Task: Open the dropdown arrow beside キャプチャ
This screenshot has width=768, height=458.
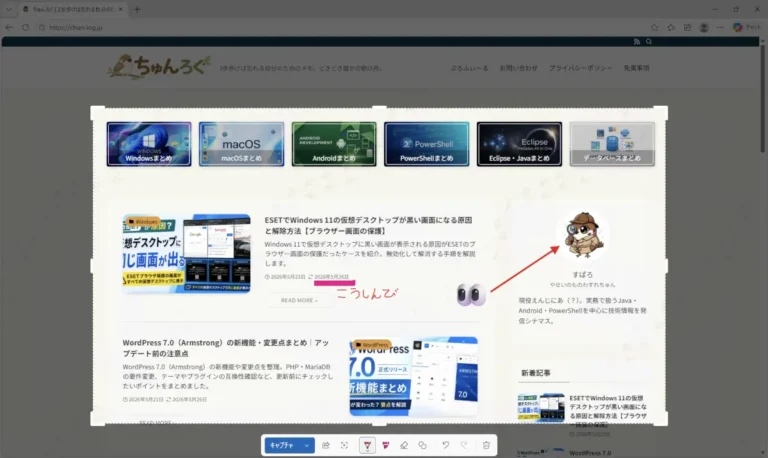Action: click(307, 445)
